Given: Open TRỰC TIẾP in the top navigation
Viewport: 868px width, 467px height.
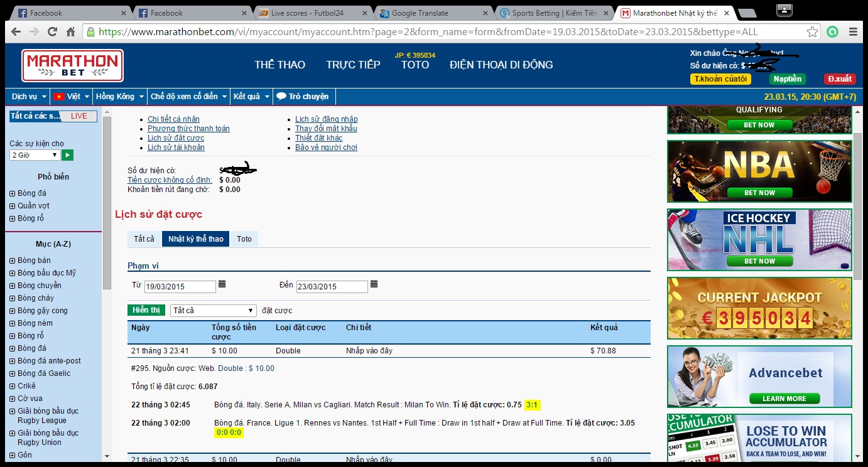Looking at the screenshot, I should point(353,65).
